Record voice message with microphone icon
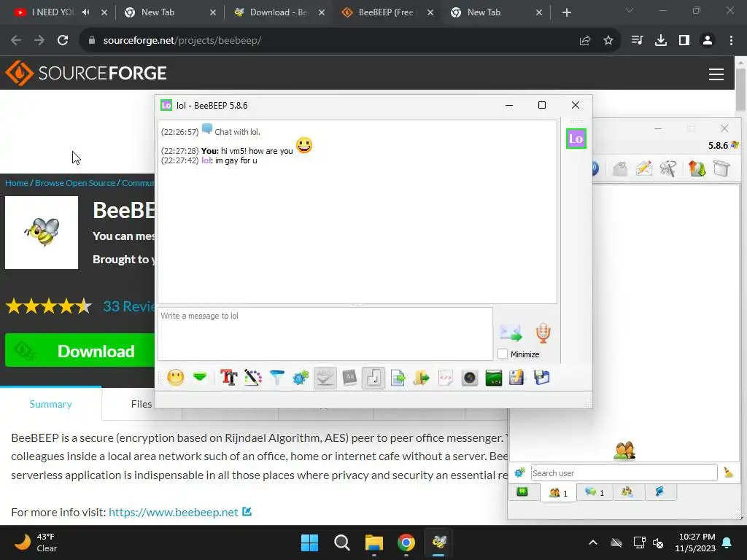The image size is (747, 560). (x=543, y=332)
